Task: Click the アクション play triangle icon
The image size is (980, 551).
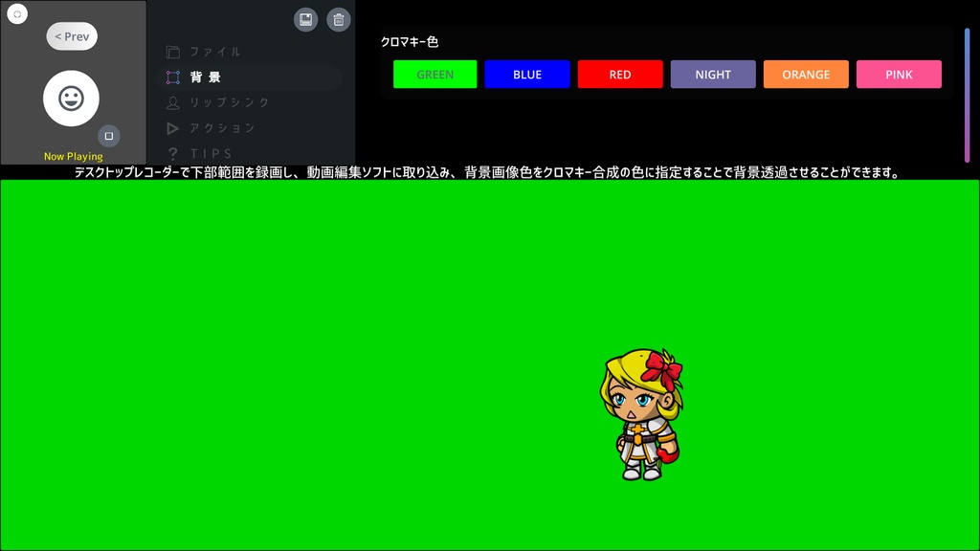Action: pyautogui.click(x=172, y=127)
